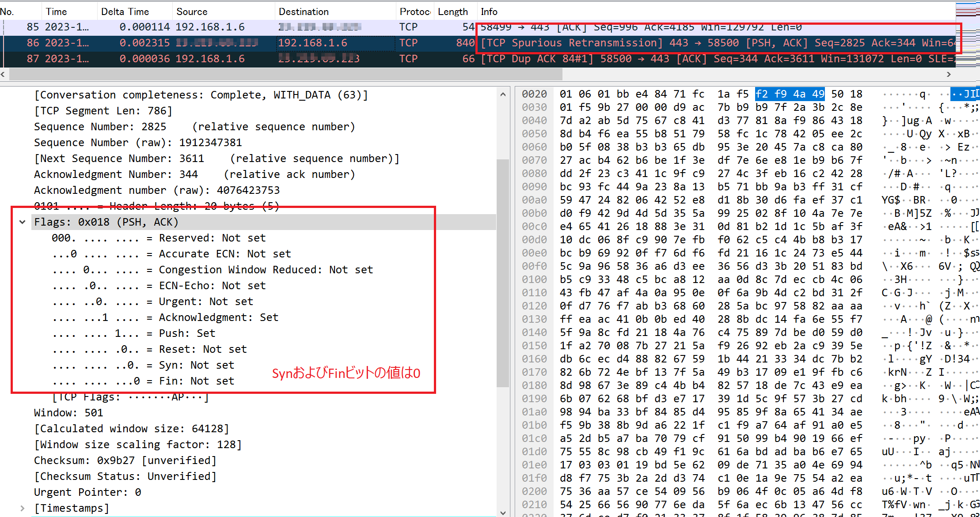Collapse the Flags: 0x018 (PSH, ACK) tree
Screen dimensions: 980x517
click(22, 222)
